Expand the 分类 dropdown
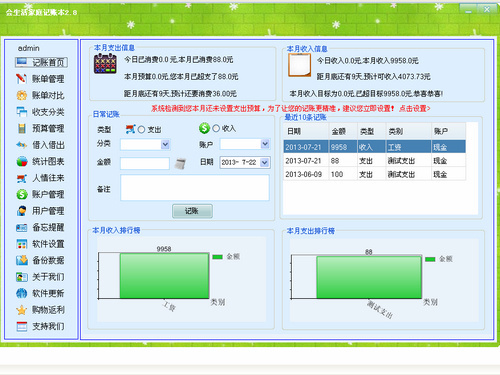 pyautogui.click(x=165, y=144)
